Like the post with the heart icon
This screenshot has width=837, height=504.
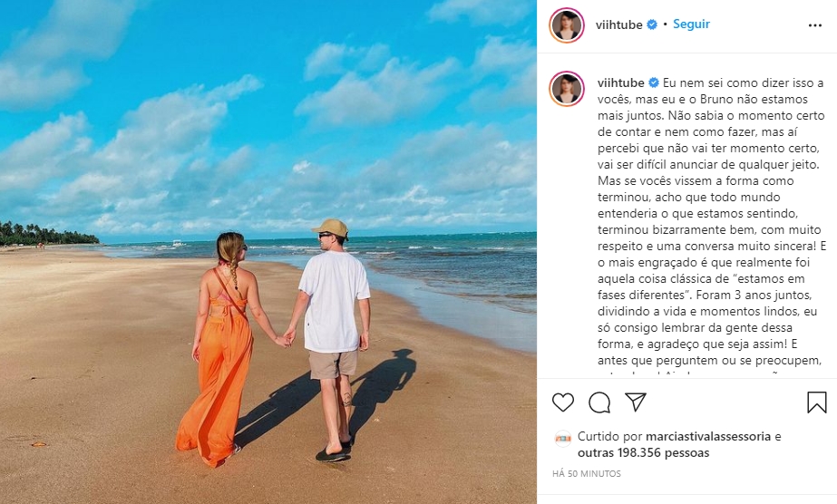[562, 402]
